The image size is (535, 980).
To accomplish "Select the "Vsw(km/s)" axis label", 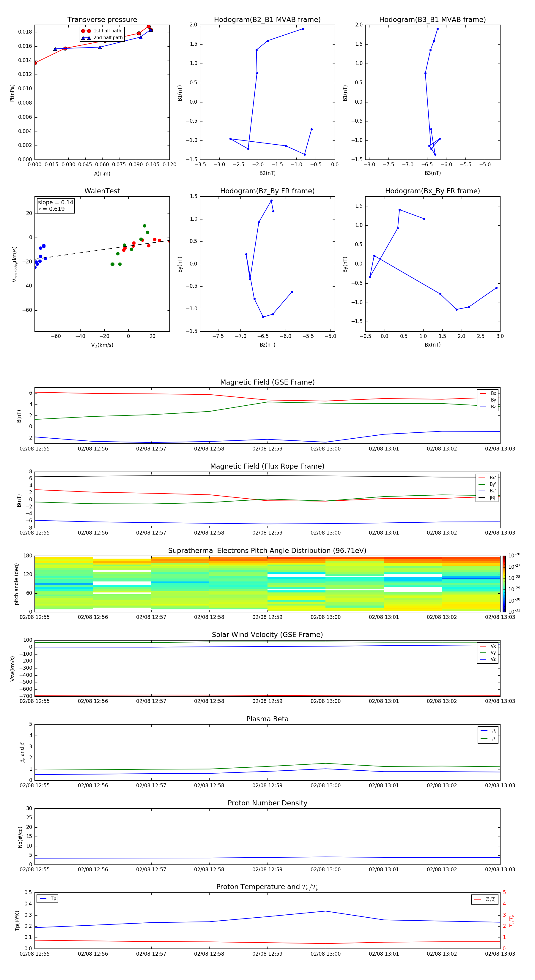I will (x=12, y=668).
